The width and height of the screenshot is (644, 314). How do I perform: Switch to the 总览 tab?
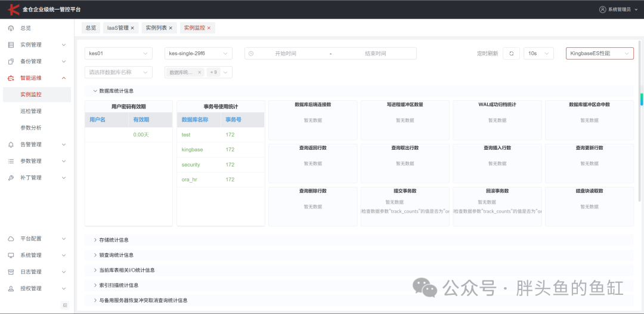91,28
